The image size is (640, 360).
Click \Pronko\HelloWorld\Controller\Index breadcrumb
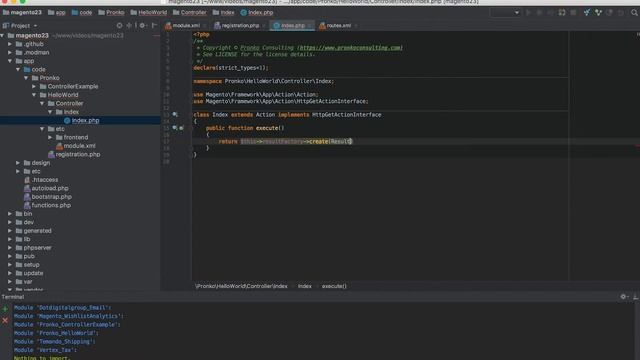pos(241,286)
